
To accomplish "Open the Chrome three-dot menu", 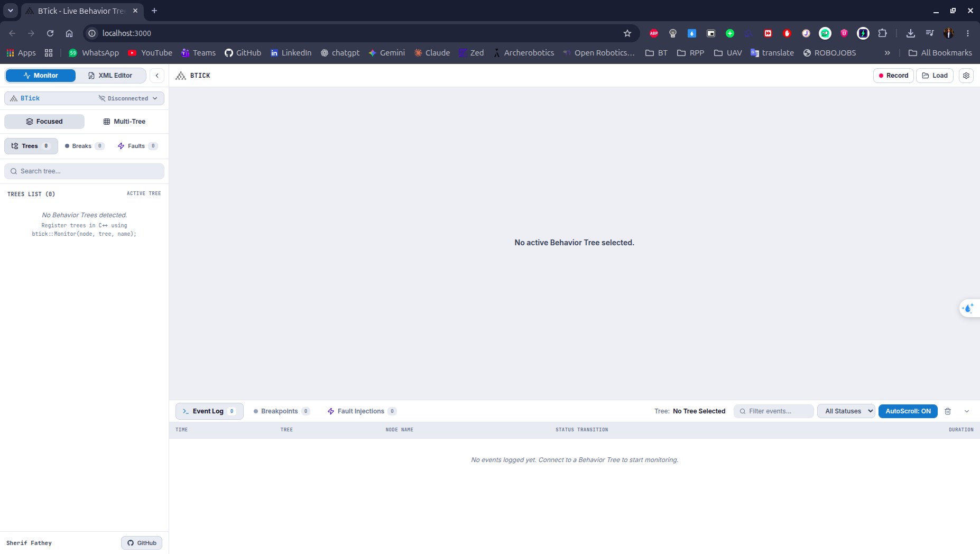I will click(968, 33).
